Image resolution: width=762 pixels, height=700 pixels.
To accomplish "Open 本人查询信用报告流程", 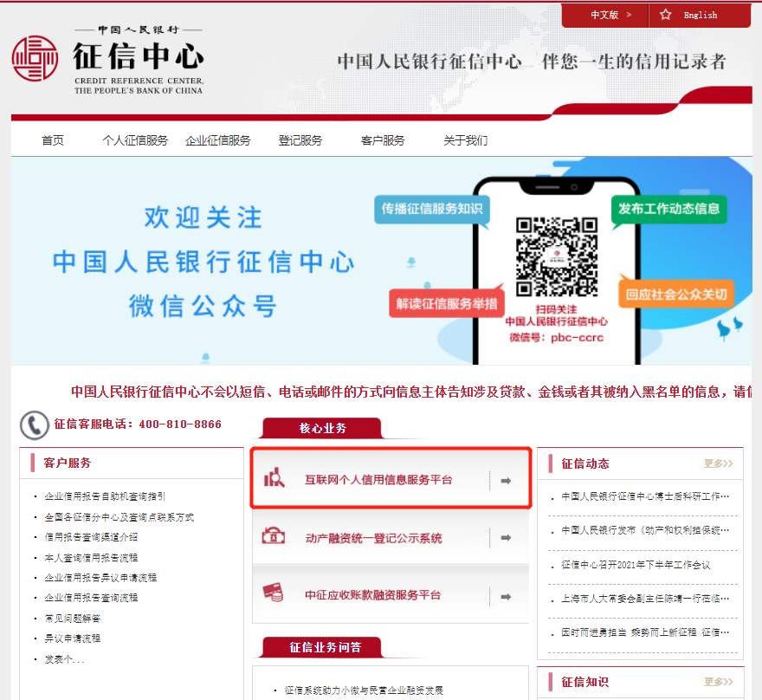I will 91,558.
